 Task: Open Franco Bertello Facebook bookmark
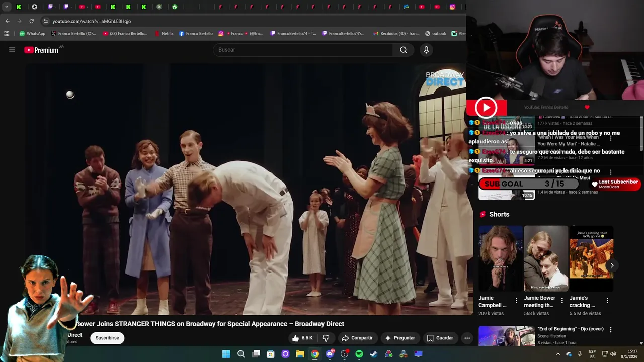[x=196, y=34]
